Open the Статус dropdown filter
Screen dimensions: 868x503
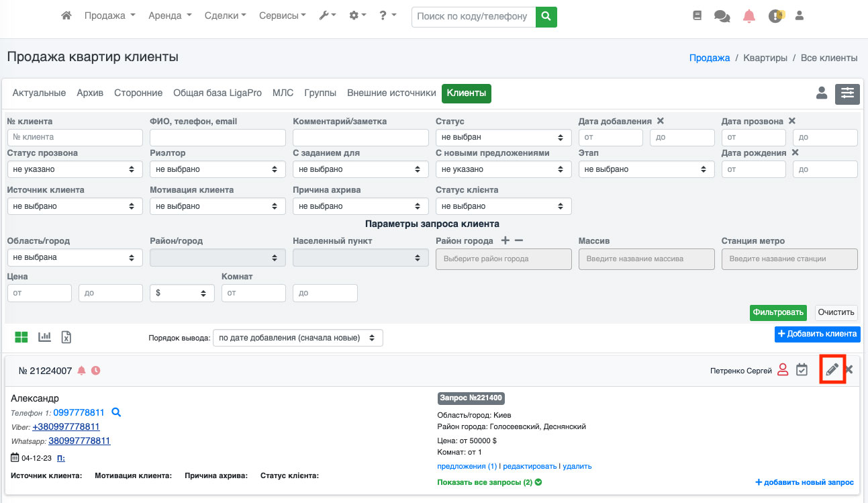tap(503, 137)
